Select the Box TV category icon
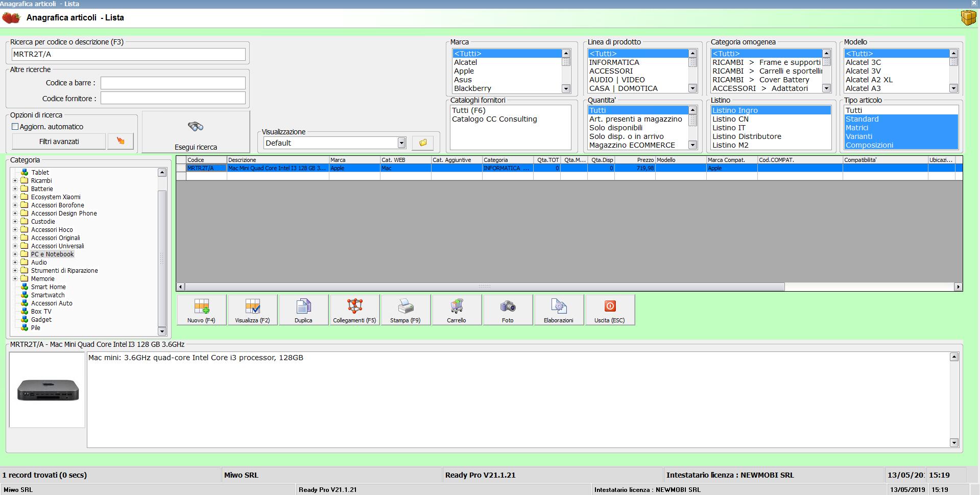The height and width of the screenshot is (495, 980). point(24,312)
